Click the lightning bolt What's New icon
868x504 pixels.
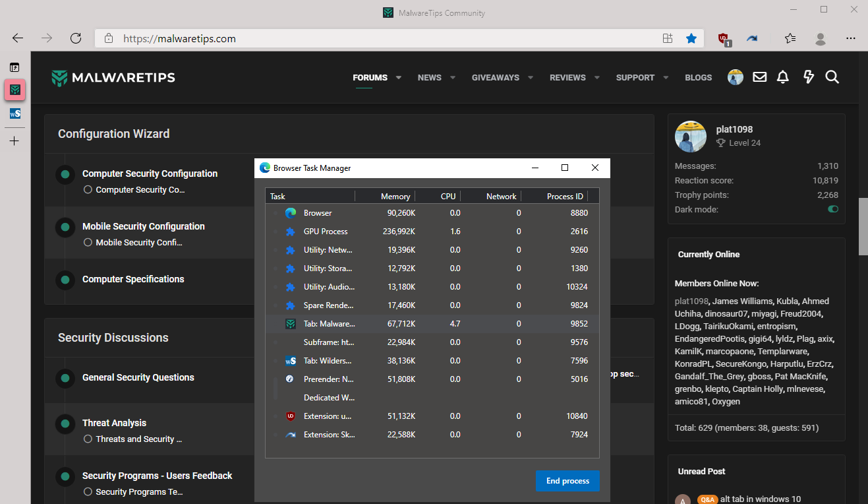tap(809, 77)
